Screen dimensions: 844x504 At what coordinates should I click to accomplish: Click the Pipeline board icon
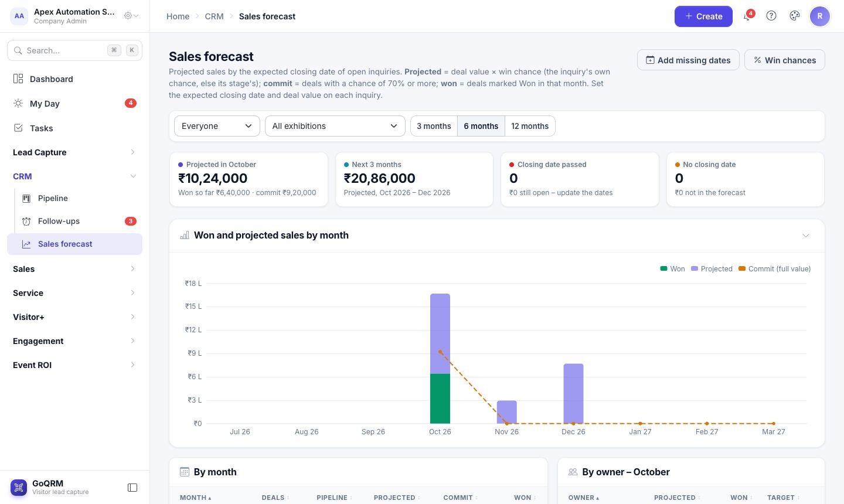(x=26, y=199)
